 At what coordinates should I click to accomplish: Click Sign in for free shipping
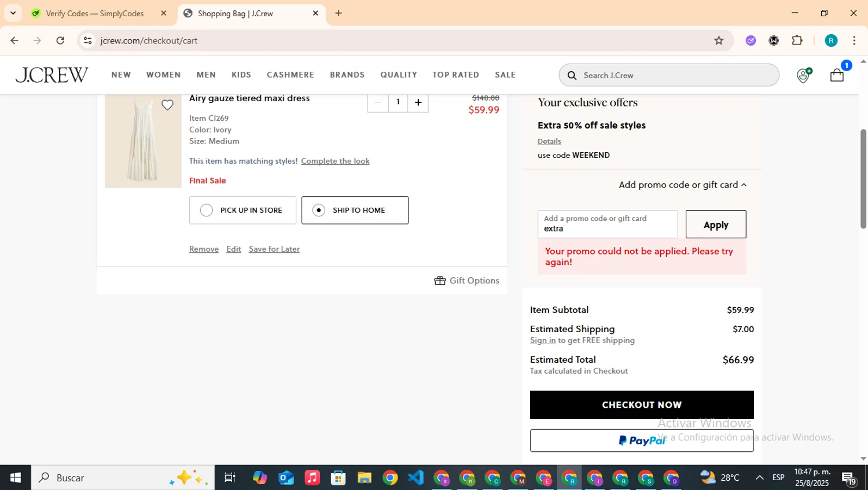pos(543,341)
